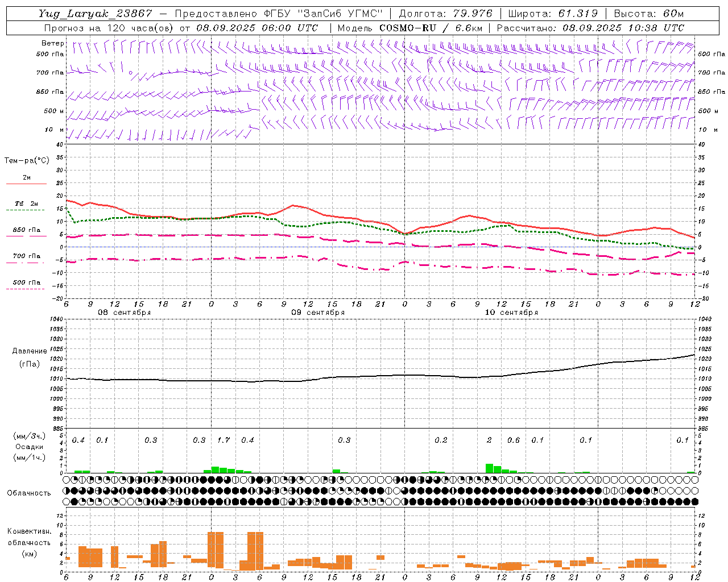Click the (гПа) unit under Давление
The height and width of the screenshot is (582, 728).
[30, 364]
